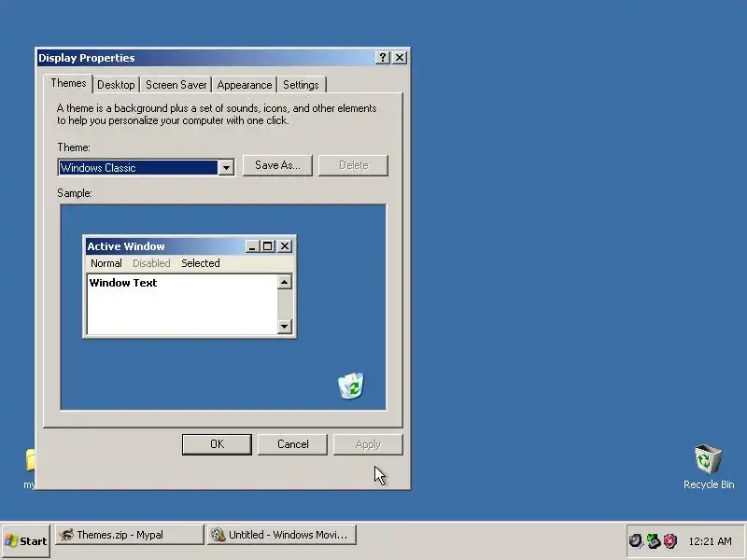Click the Disabled sample menu item
Screen dimensions: 747x560
pos(151,263)
